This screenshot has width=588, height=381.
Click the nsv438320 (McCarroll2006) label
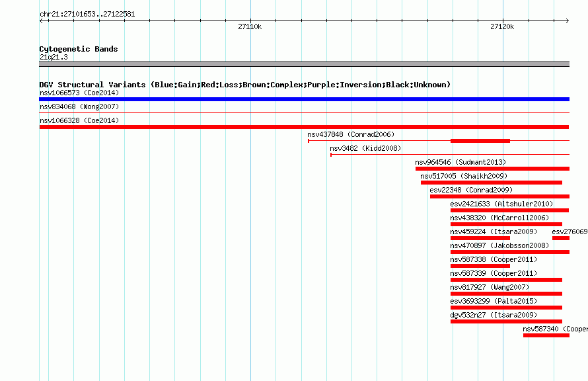499,218
